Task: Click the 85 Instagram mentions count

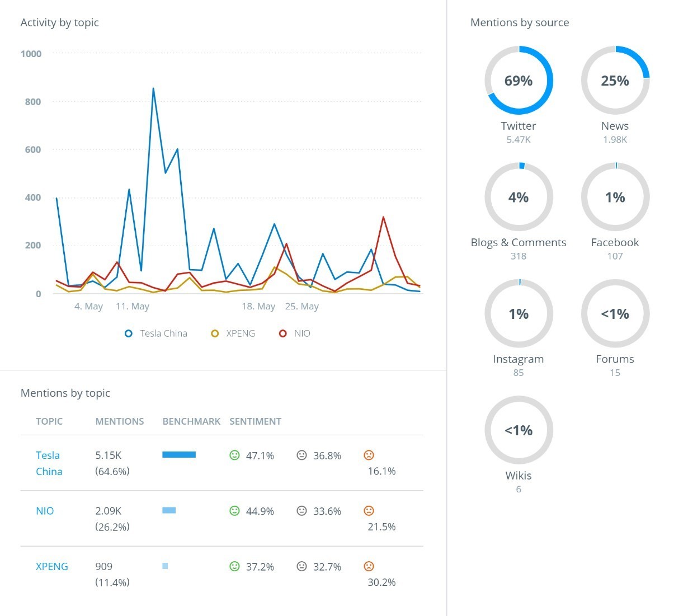Action: pyautogui.click(x=519, y=373)
